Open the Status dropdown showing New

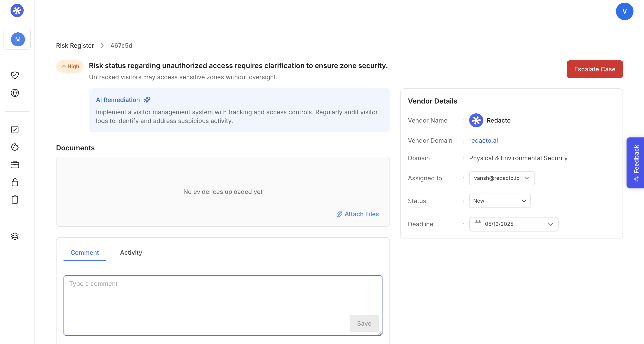[499, 201]
